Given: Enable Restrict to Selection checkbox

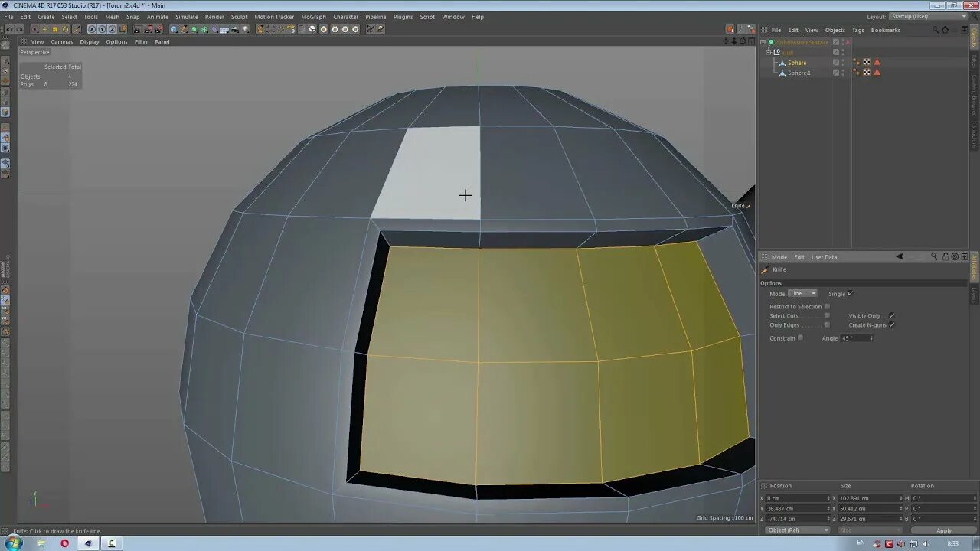Looking at the screenshot, I should coord(827,307).
